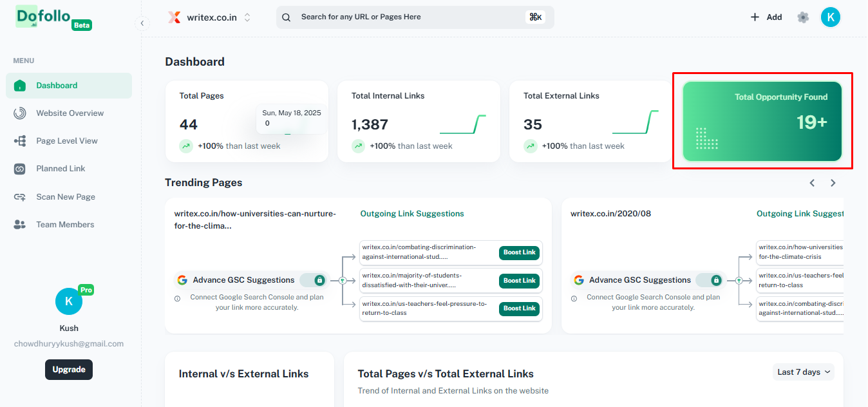
Task: Open the how-universities-can-nurture trending page link
Action: (255, 220)
